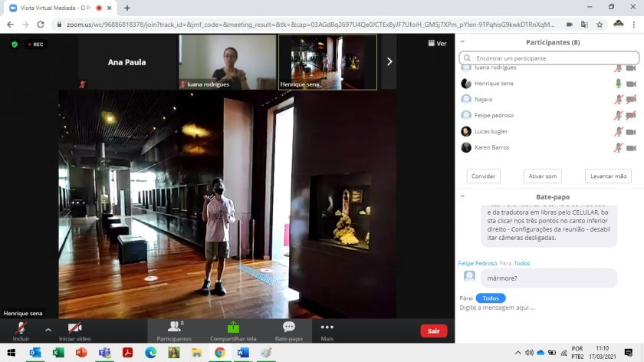Screen dimensions: 644x362
Task: Click translate page icon in address bar
Action: coord(584,25)
